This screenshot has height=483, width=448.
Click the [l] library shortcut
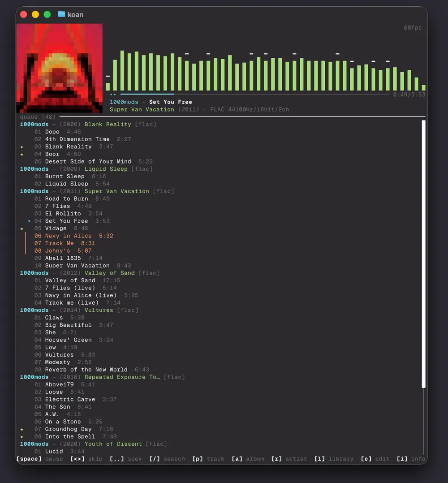[334, 459]
